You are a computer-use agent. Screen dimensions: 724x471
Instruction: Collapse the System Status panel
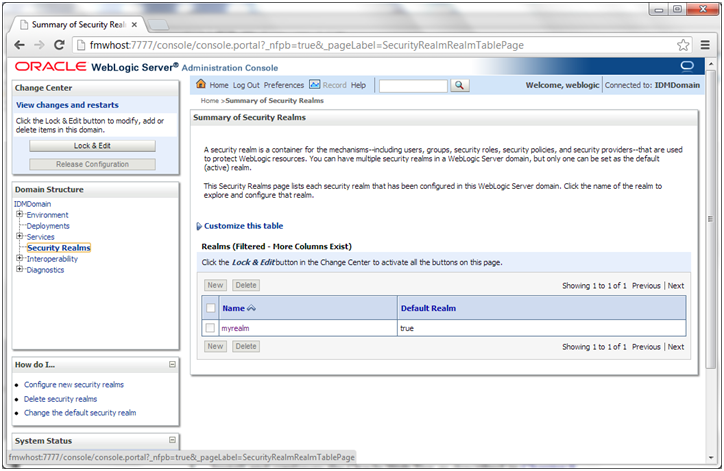click(x=172, y=440)
